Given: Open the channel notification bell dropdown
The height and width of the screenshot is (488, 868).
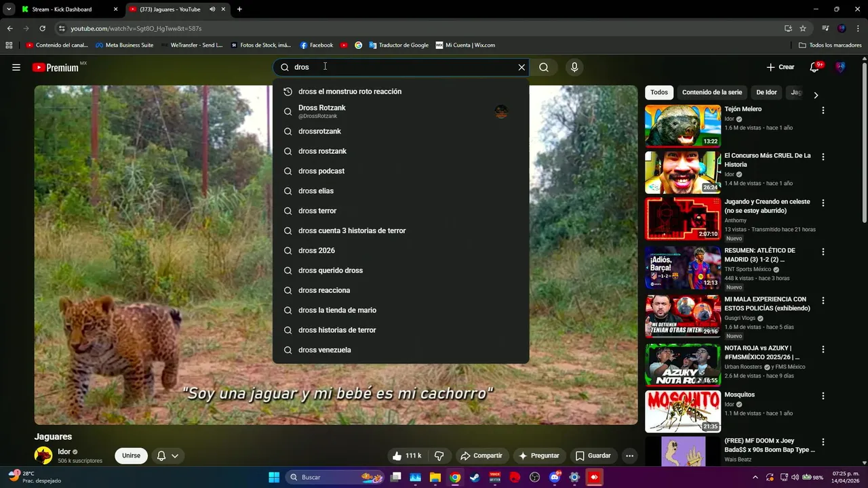Looking at the screenshot, I should [x=167, y=456].
